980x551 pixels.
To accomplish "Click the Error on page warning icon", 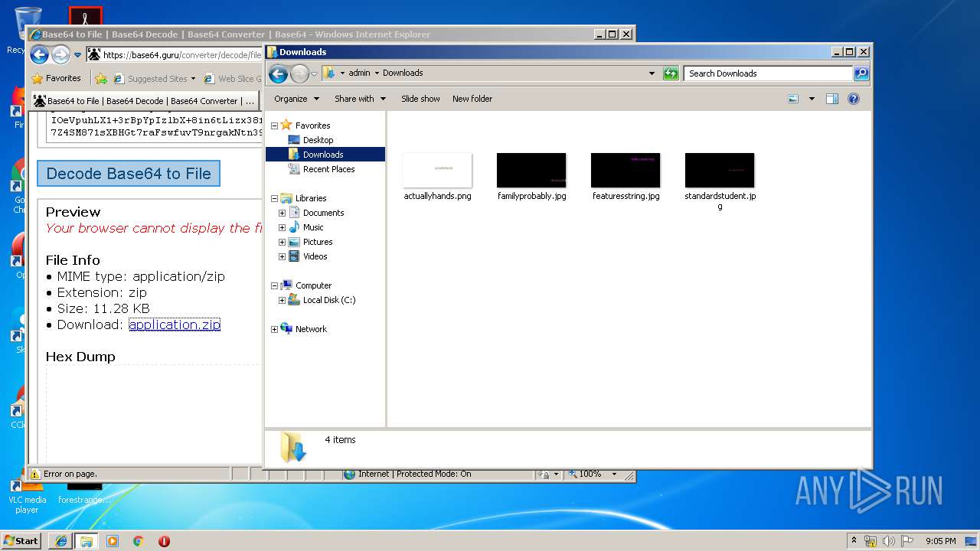I will [x=35, y=474].
